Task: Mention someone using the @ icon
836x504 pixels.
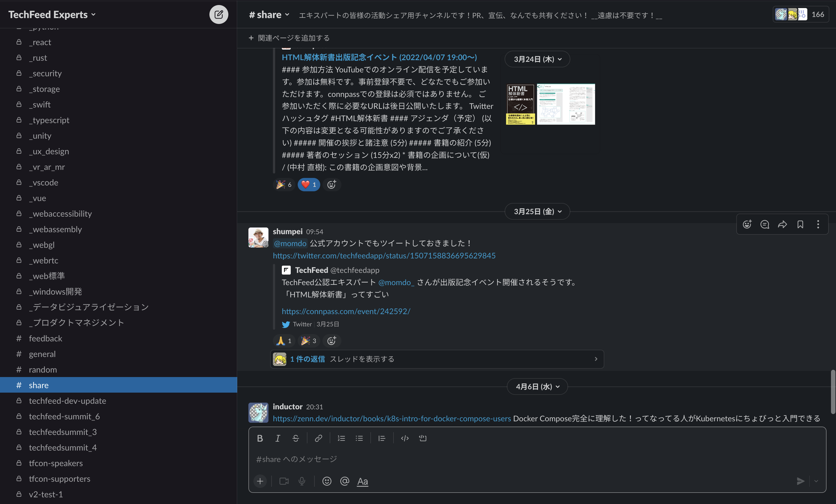Action: tap(344, 481)
